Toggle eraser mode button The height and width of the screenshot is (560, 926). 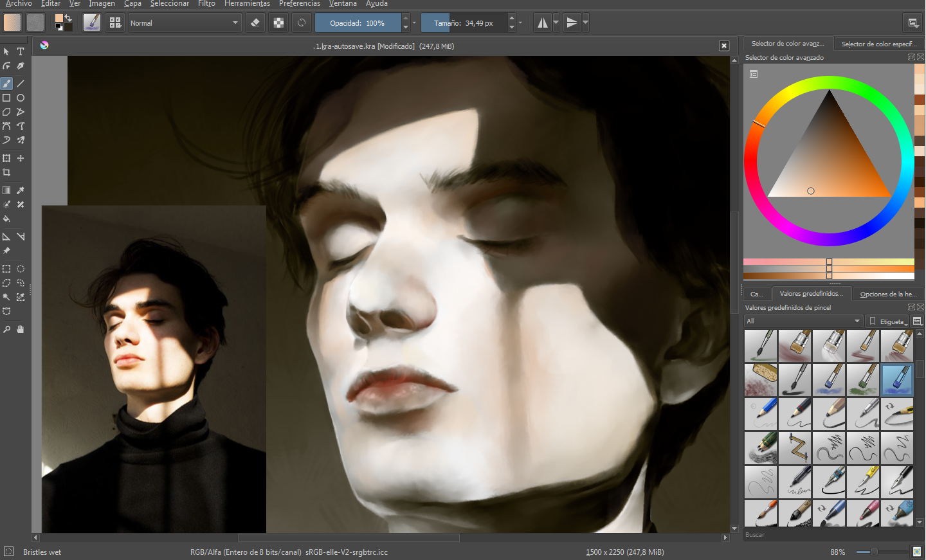[x=255, y=23]
